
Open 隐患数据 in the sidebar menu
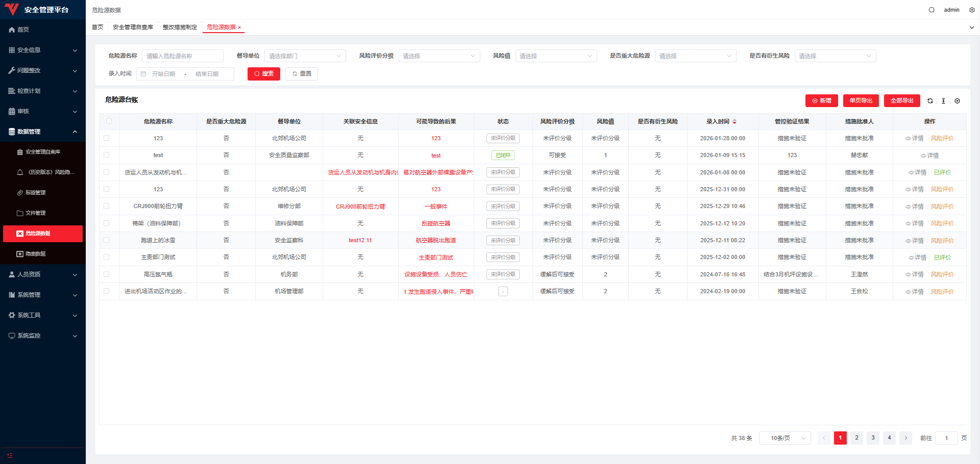coord(36,254)
